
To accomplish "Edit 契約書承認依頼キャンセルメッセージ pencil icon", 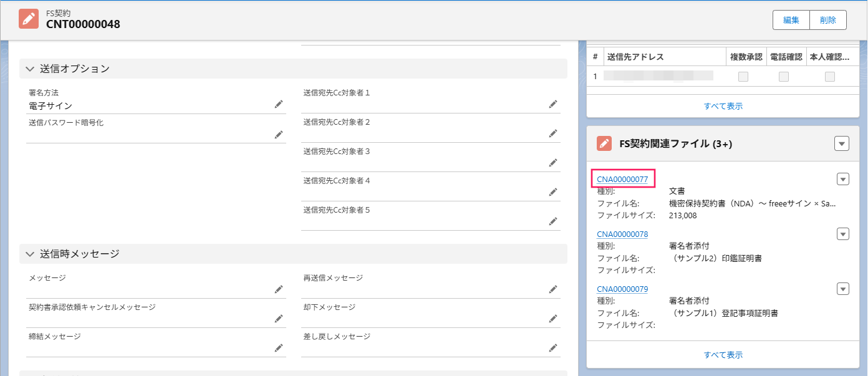I will click(x=279, y=319).
